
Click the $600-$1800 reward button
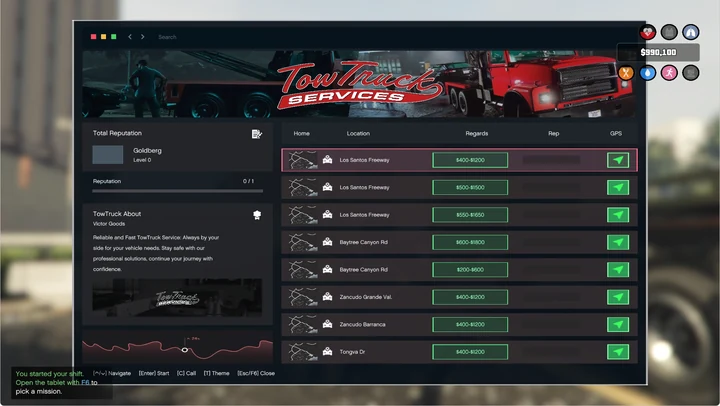click(470, 242)
